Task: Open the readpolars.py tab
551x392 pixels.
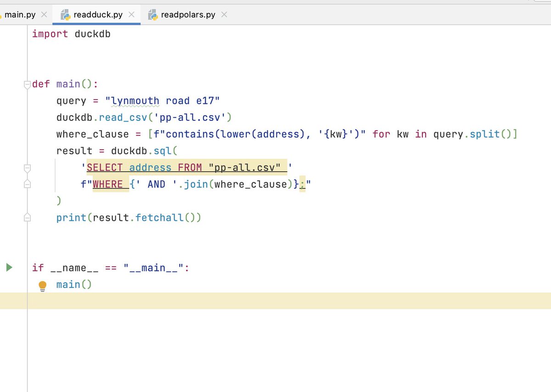Action: [188, 15]
